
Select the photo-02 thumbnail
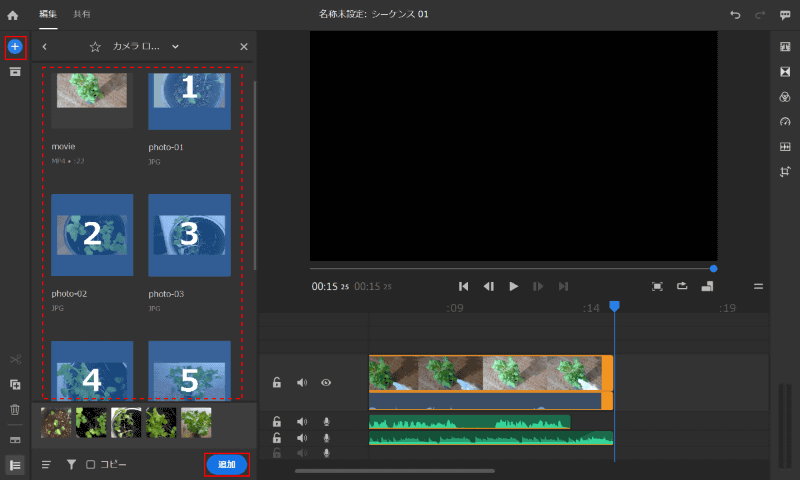point(92,234)
